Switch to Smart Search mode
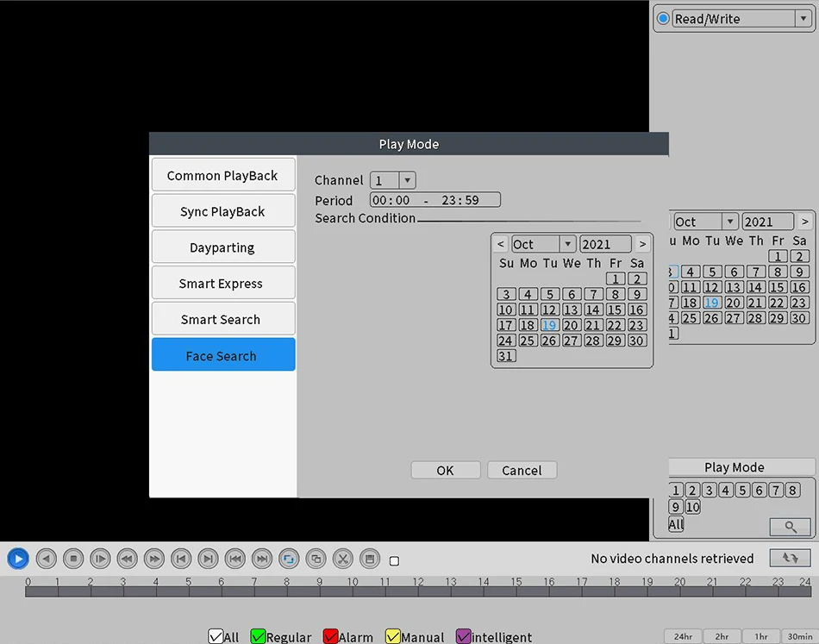The height and width of the screenshot is (644, 819). click(223, 318)
